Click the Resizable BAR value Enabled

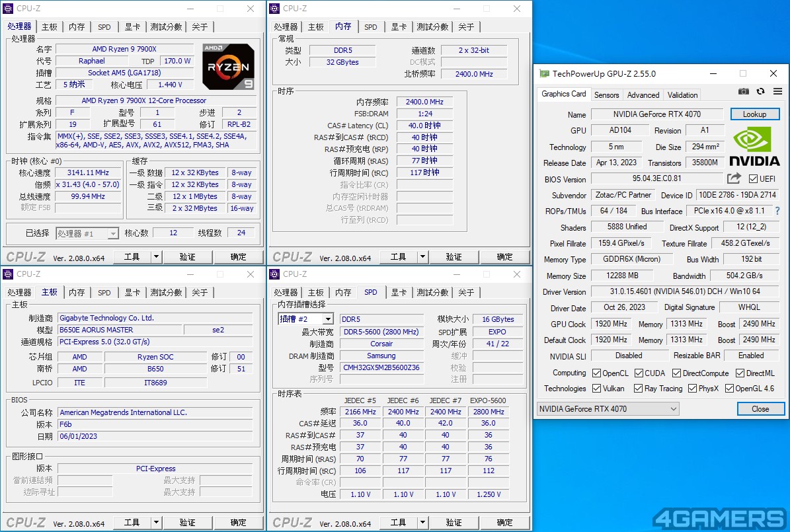751,355
